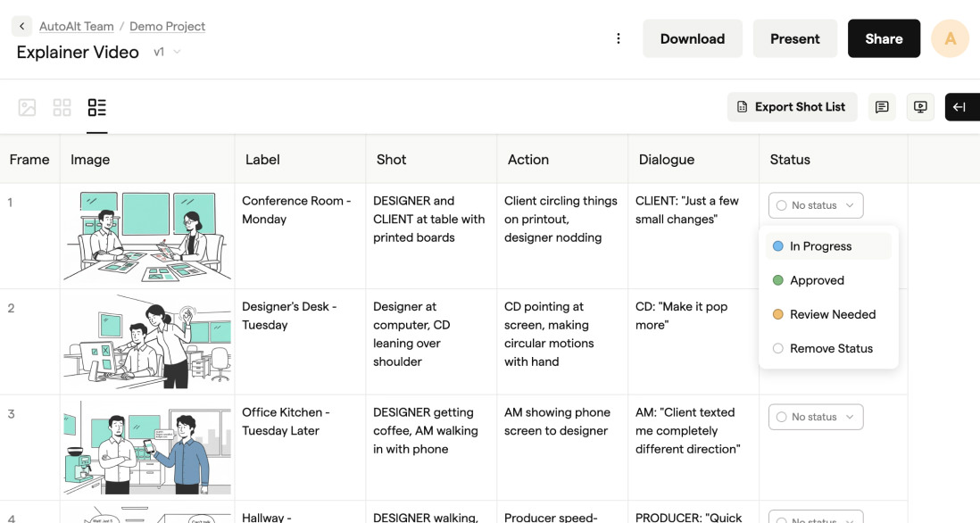Open the three-dot more options menu
The width and height of the screenshot is (980, 523).
(618, 38)
